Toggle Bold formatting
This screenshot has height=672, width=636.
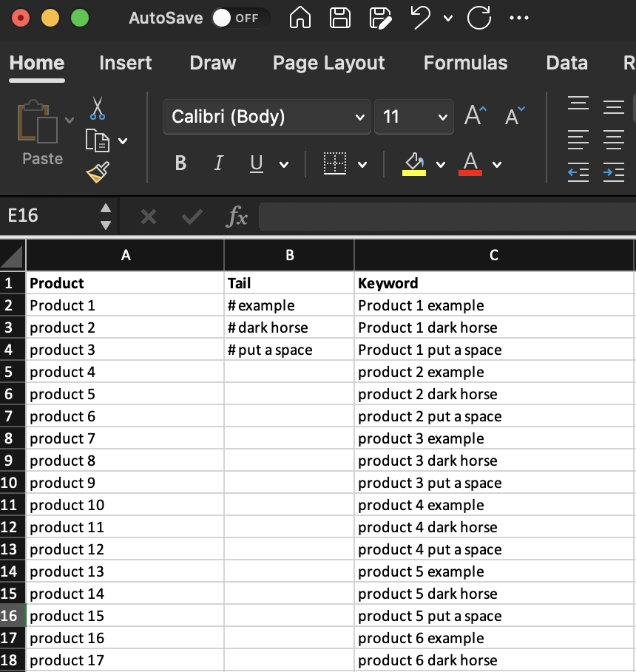180,163
